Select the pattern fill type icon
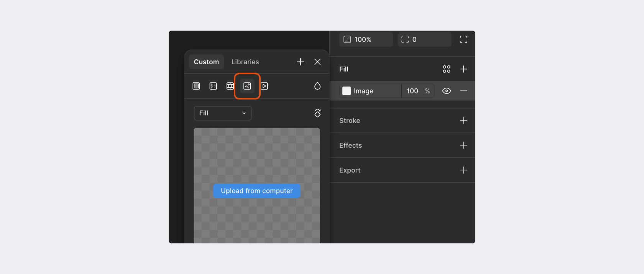This screenshot has width=644, height=274. [230, 86]
